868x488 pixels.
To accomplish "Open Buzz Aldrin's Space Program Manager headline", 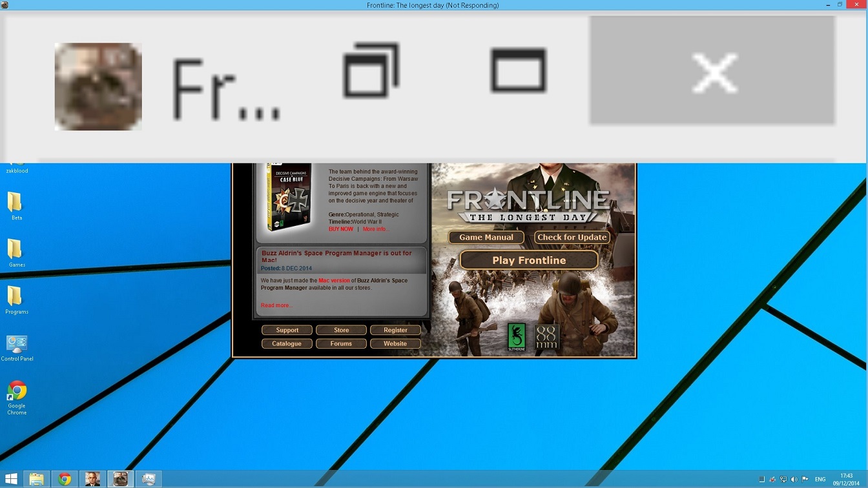I will 336,256.
